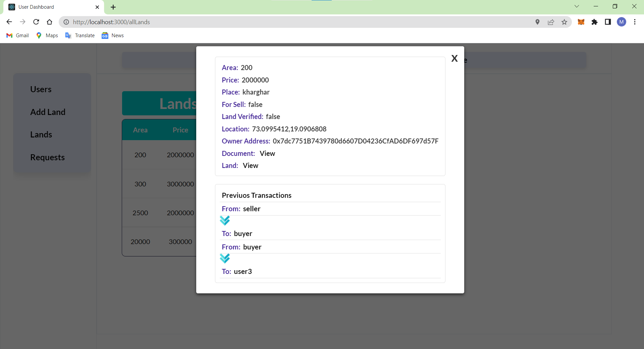Close the land details popup with X
Screen dimensions: 644x349
[454, 58]
